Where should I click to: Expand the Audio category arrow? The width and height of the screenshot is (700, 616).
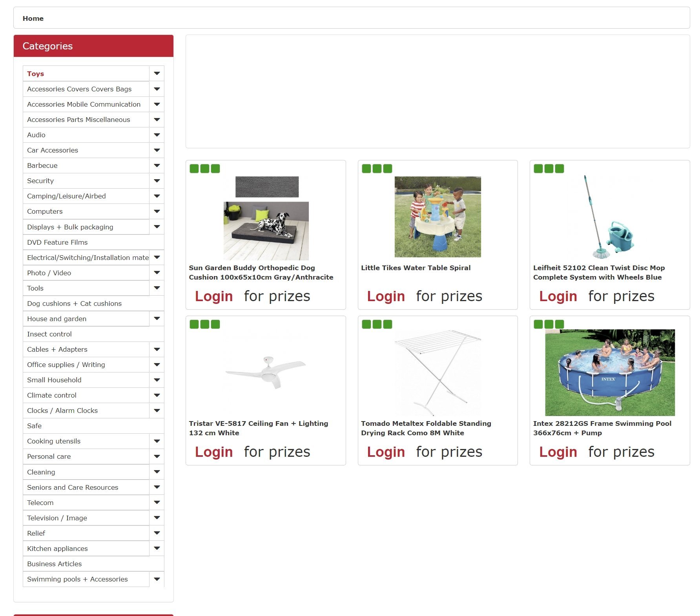coord(157,135)
